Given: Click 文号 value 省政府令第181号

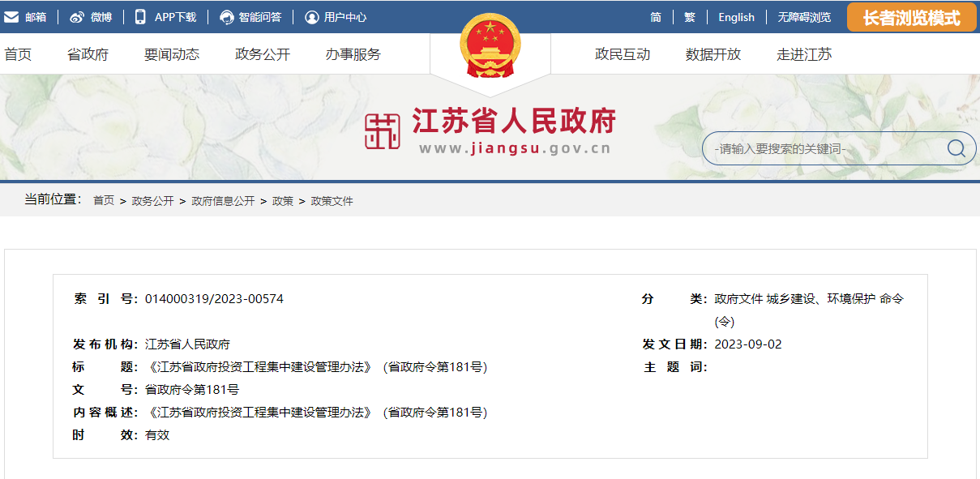Looking at the screenshot, I should point(192,390).
